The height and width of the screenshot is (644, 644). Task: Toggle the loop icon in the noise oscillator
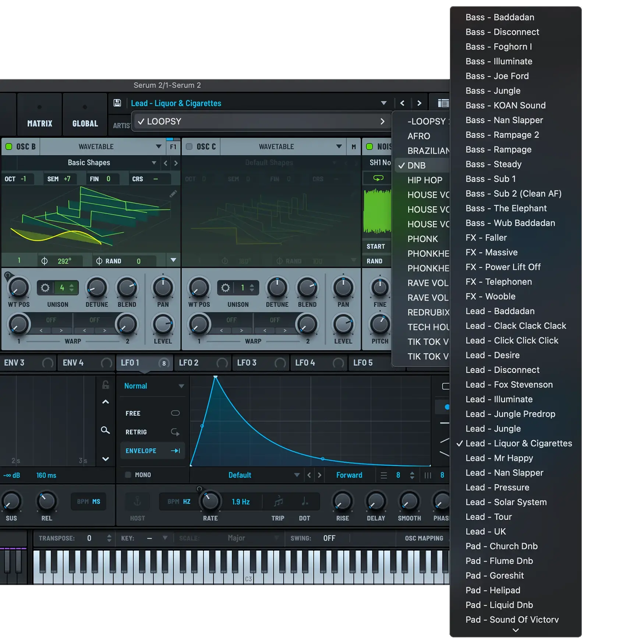[378, 178]
